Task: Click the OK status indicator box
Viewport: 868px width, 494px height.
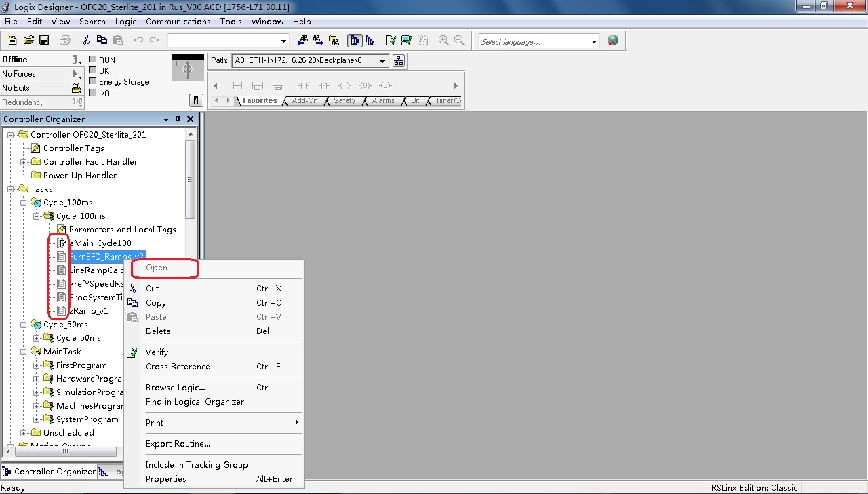Action: (x=92, y=70)
